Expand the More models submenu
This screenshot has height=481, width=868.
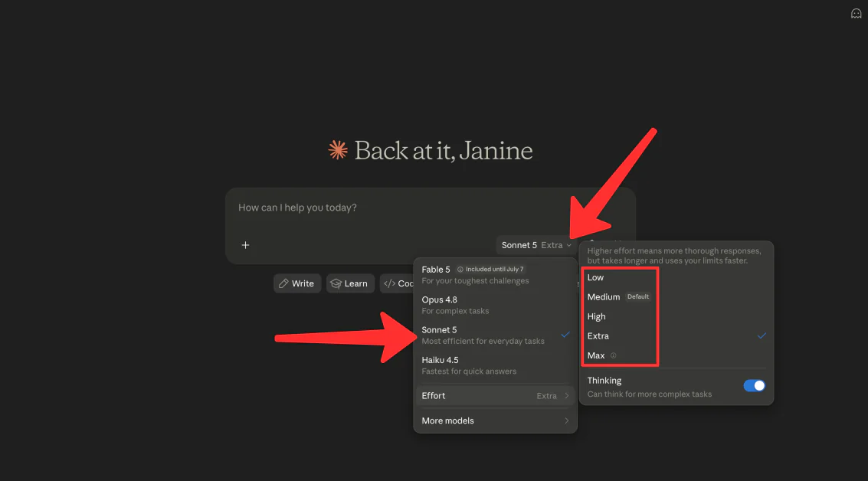pos(495,420)
